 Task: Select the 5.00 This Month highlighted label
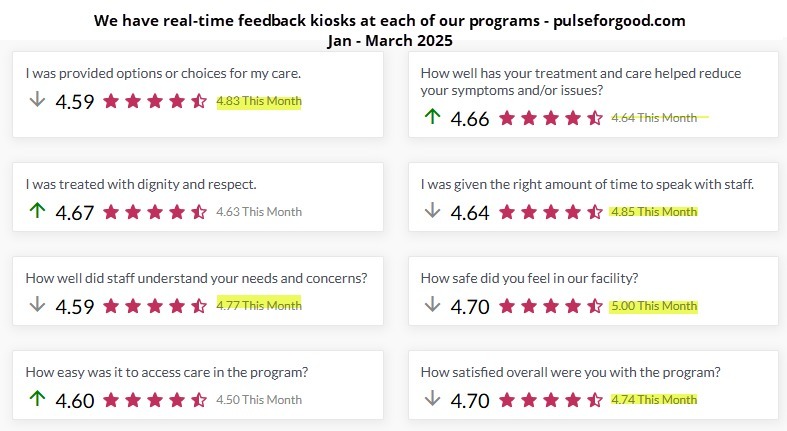click(x=654, y=306)
